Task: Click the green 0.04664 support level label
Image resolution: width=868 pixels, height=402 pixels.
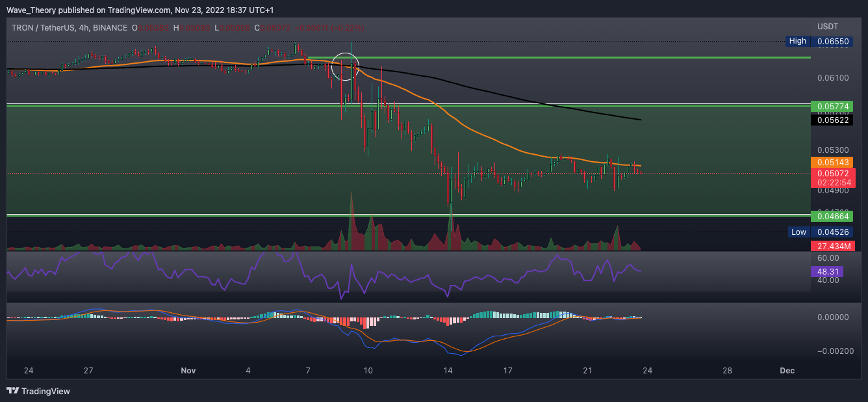Action: [832, 216]
